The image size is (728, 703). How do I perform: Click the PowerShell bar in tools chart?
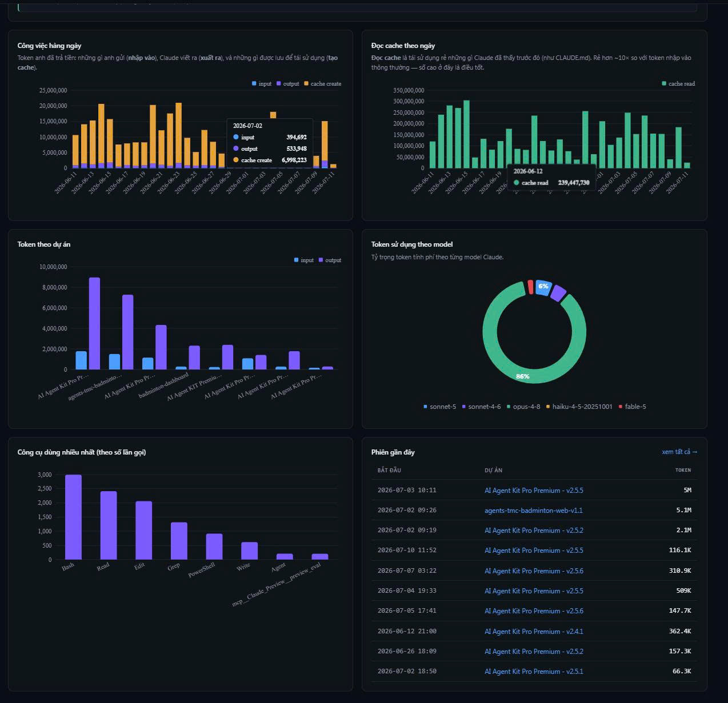(214, 547)
